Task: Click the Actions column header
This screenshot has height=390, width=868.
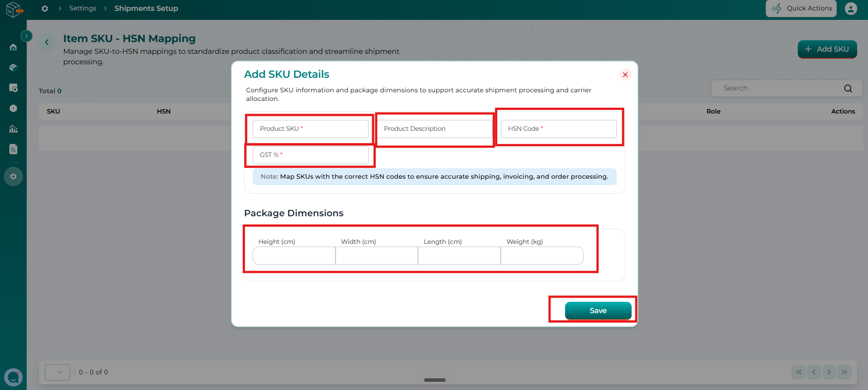Action: point(843,111)
